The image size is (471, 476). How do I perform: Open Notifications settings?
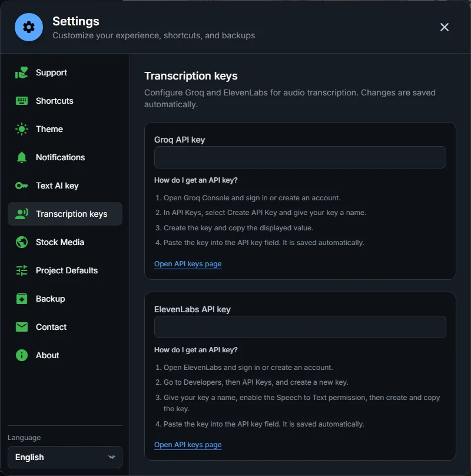pyautogui.click(x=65, y=157)
